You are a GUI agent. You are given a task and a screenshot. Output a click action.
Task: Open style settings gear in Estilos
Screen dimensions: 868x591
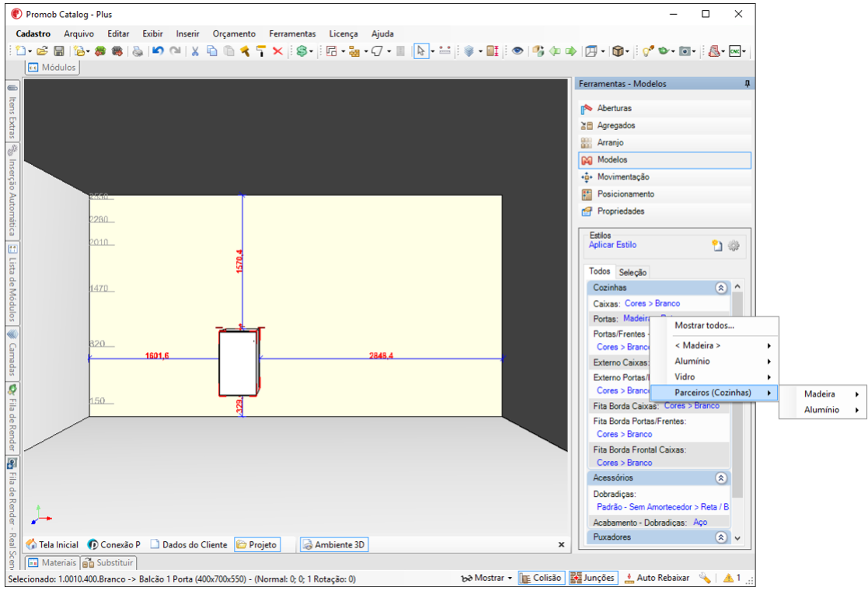click(x=734, y=246)
